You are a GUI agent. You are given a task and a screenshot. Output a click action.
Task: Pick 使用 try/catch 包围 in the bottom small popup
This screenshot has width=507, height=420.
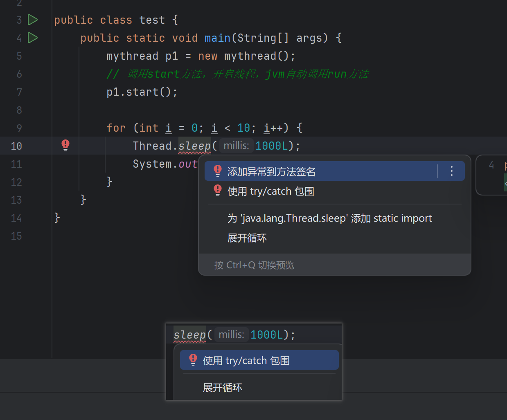[x=246, y=360]
